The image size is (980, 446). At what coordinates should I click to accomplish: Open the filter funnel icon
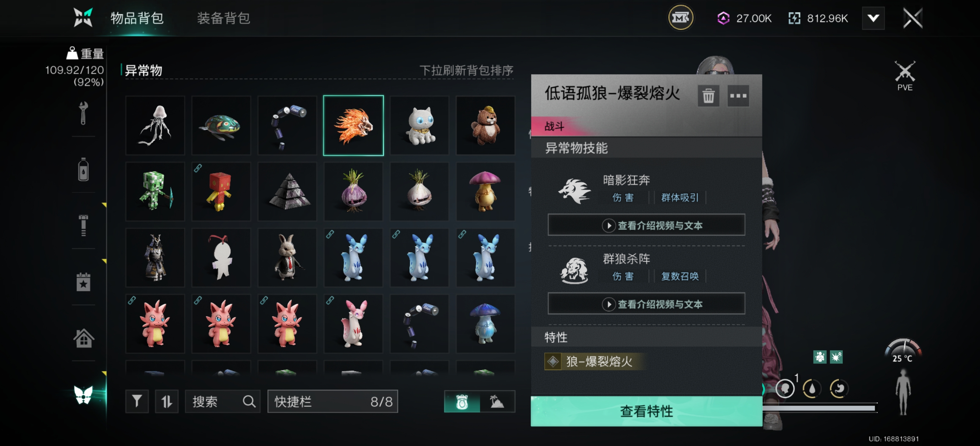(137, 401)
